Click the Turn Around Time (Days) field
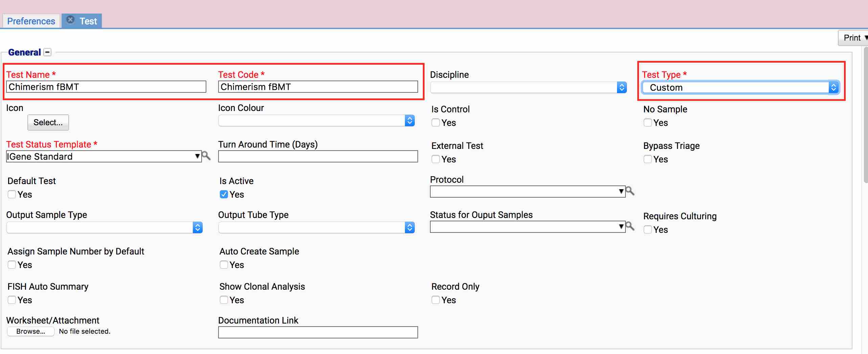Screen dimensions: 868x354 coord(318,156)
